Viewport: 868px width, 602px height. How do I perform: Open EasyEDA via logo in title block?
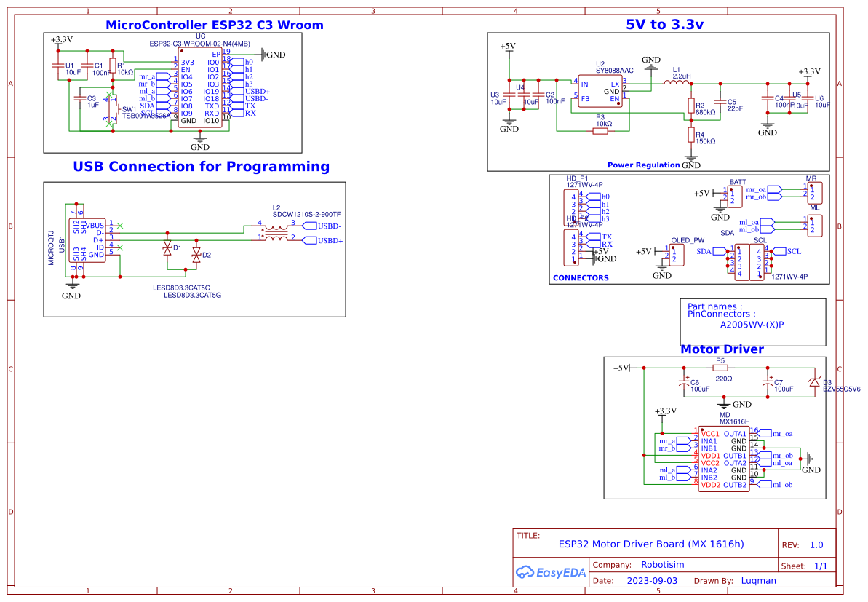(549, 572)
